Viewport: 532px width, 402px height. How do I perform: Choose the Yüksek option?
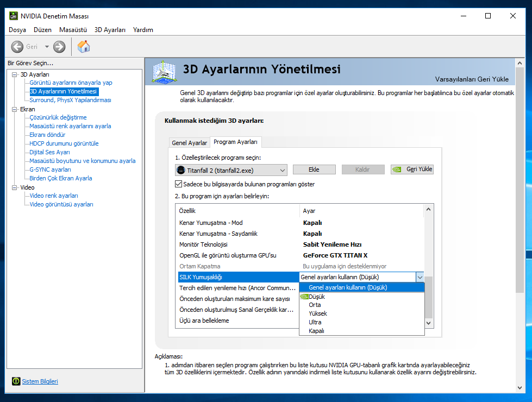pyautogui.click(x=362, y=313)
